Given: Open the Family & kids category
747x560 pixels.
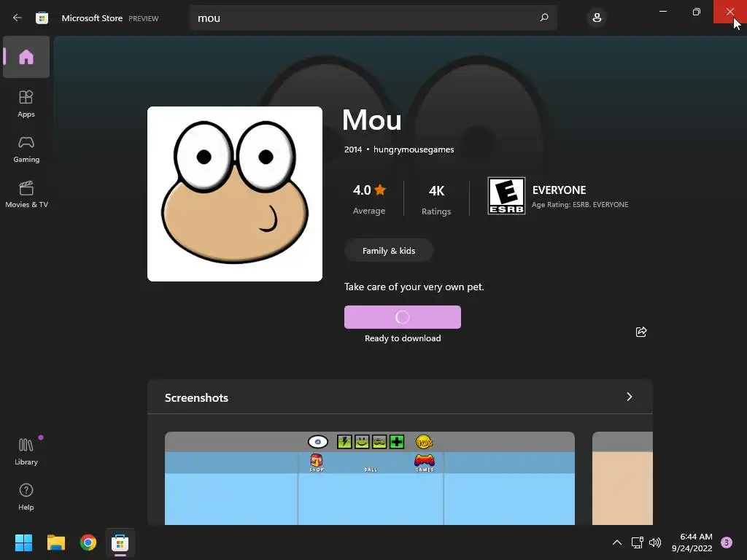Looking at the screenshot, I should coord(389,251).
